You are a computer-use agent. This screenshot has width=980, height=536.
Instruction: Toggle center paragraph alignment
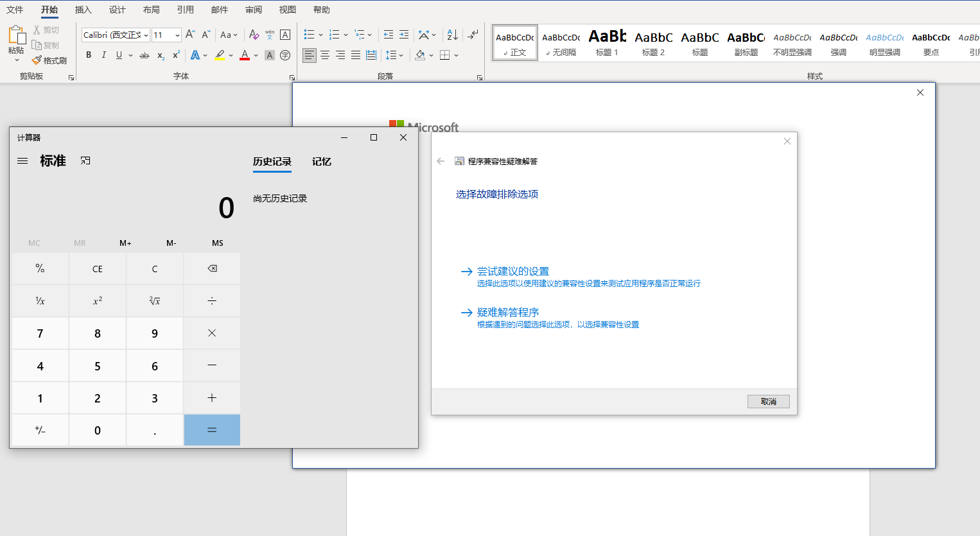tap(325, 55)
